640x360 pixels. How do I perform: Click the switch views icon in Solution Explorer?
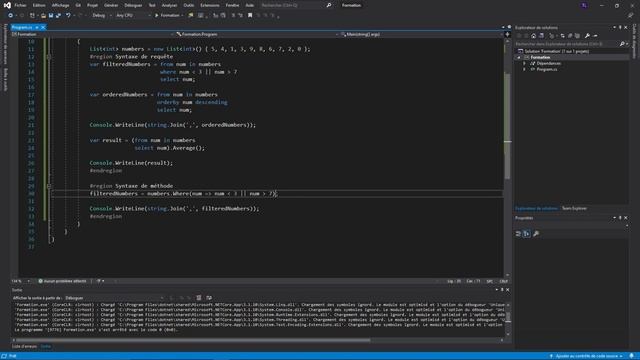[541, 36]
